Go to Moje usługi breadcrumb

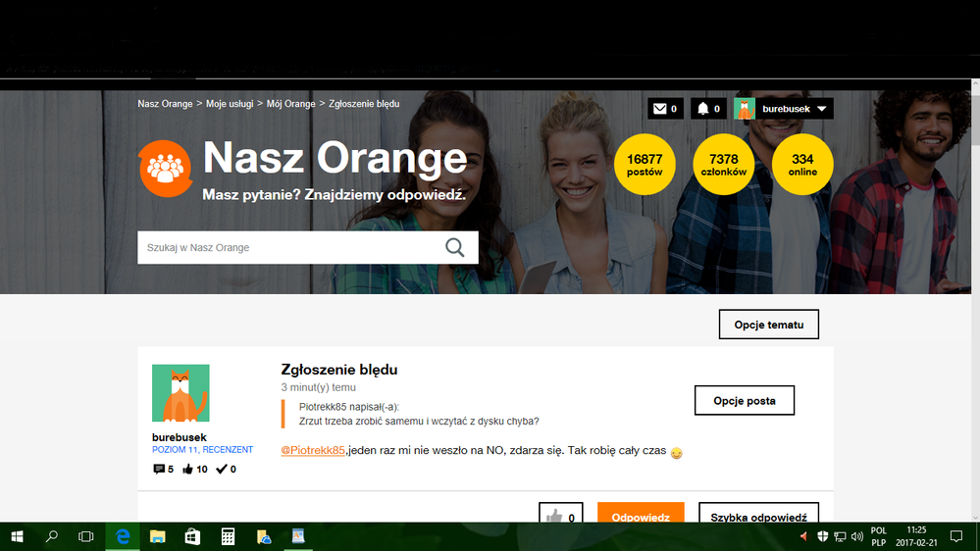pos(231,104)
